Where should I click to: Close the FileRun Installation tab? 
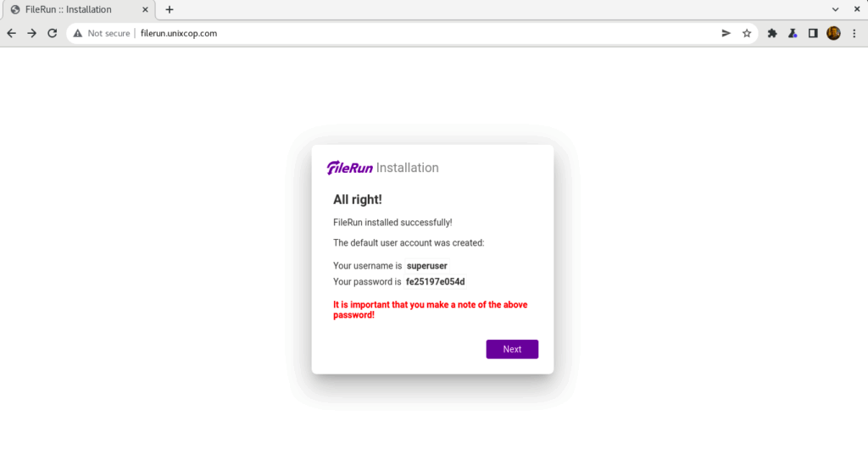pos(145,9)
